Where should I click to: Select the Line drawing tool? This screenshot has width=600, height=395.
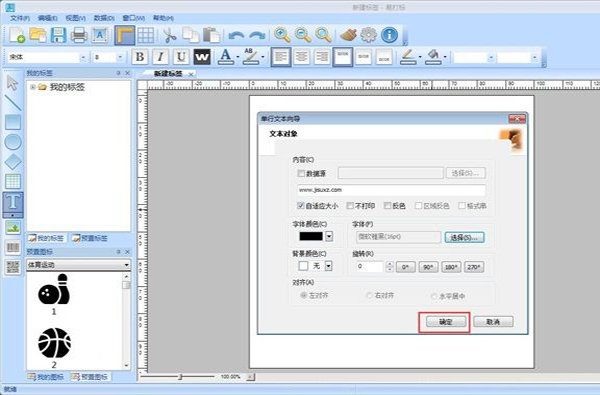coord(13,103)
